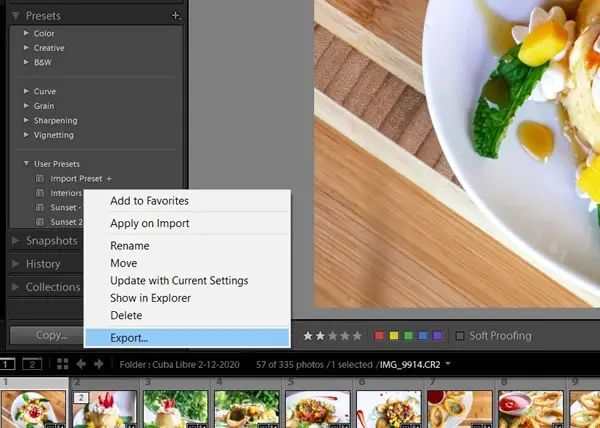This screenshot has width=600, height=428.
Task: Click the preset icon beside Sunset -
Action: pos(40,208)
